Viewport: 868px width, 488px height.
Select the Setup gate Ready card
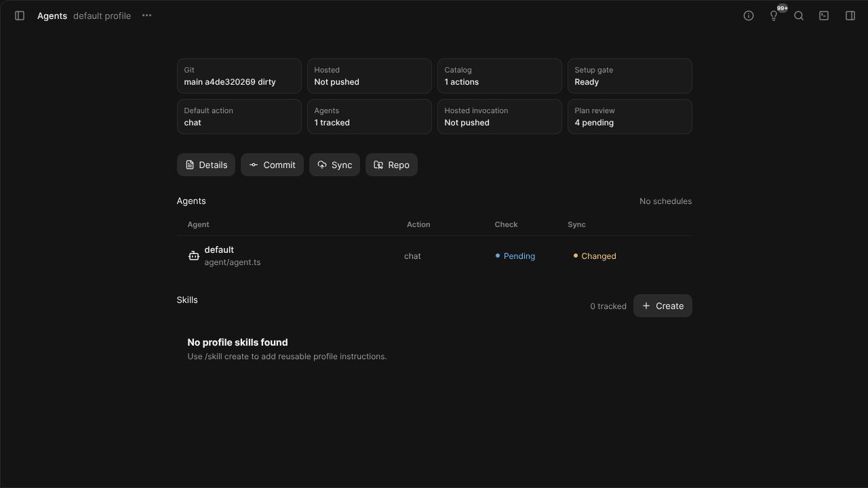(x=630, y=76)
